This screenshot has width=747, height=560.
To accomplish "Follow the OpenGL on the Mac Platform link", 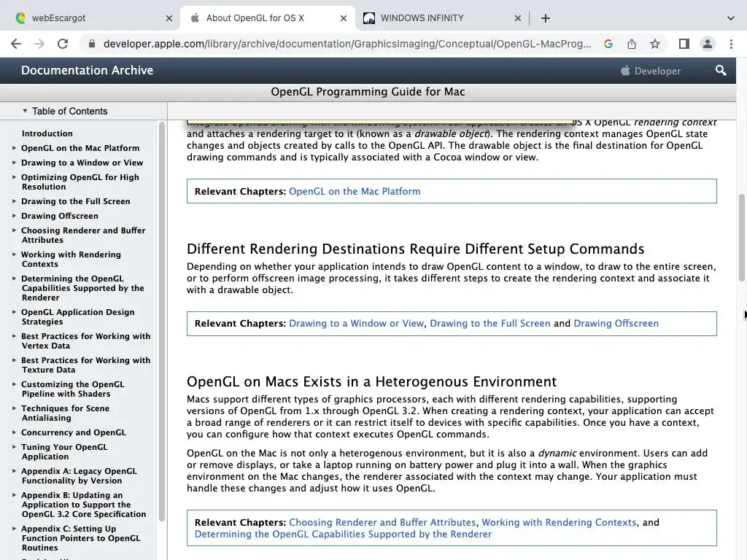I will pos(355,192).
